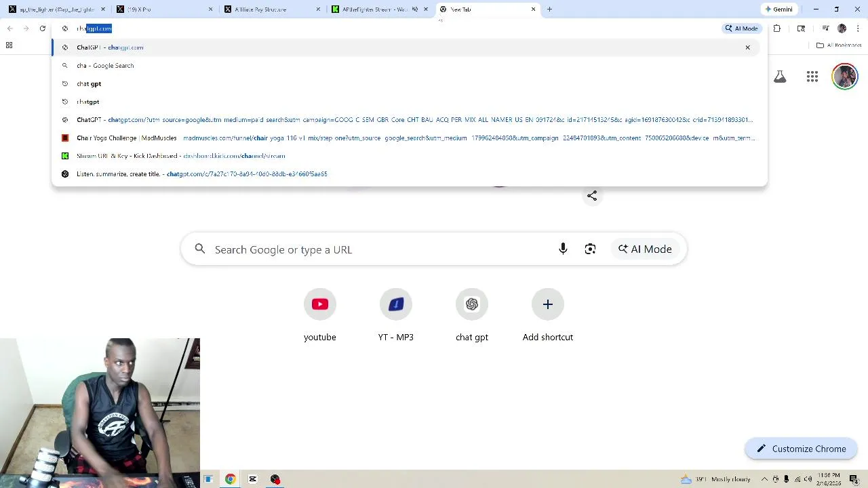Click the magnifier icon in the Google search box
Screen dimensions: 868x488
(200, 249)
